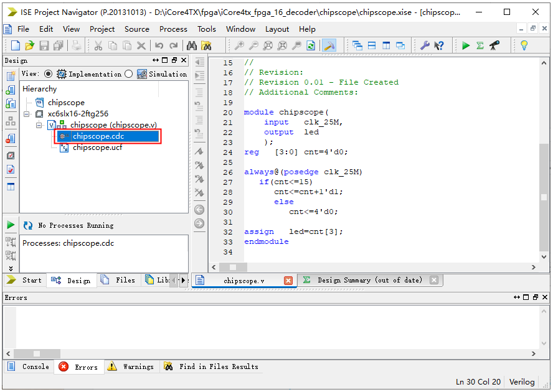Screen dimensions: 553x392
Task: Collapse the chipscope (chipscope.v) module node
Action: (x=39, y=125)
